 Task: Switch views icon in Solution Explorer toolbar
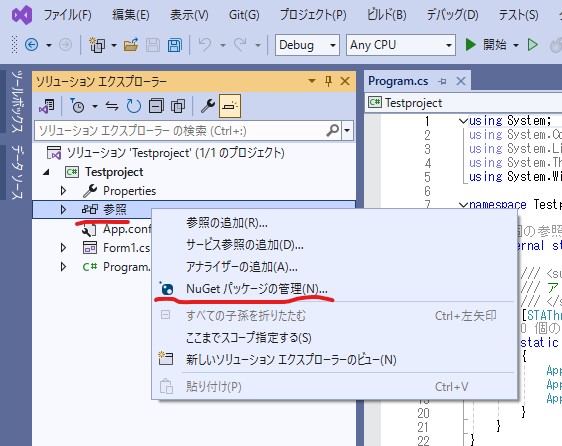pyautogui.click(x=47, y=106)
